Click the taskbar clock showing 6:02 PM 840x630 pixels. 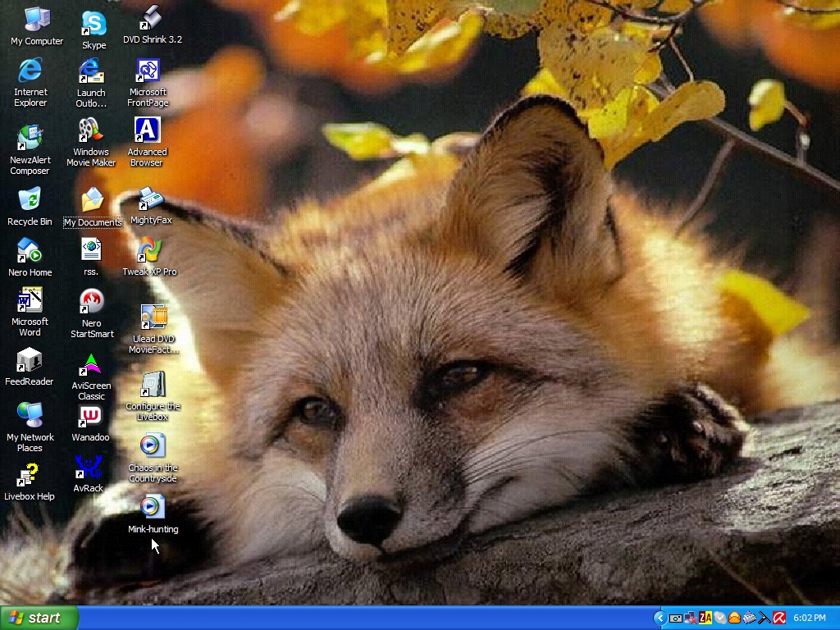(810, 618)
